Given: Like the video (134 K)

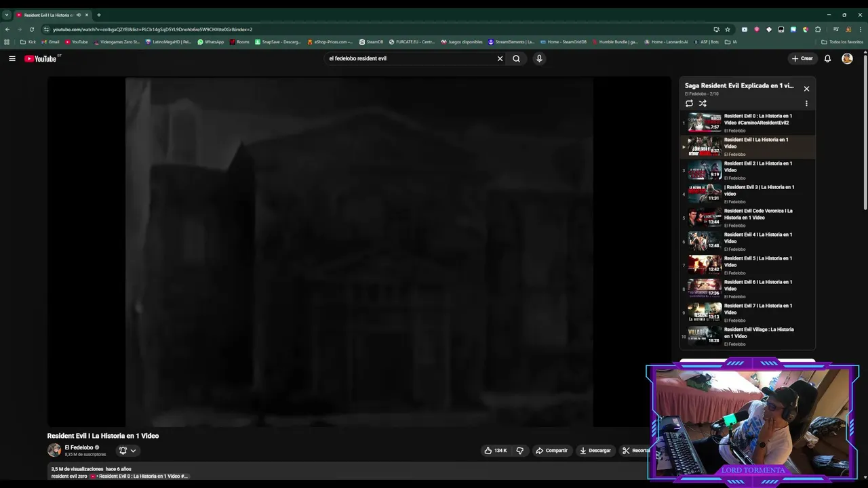Looking at the screenshot, I should (x=496, y=450).
